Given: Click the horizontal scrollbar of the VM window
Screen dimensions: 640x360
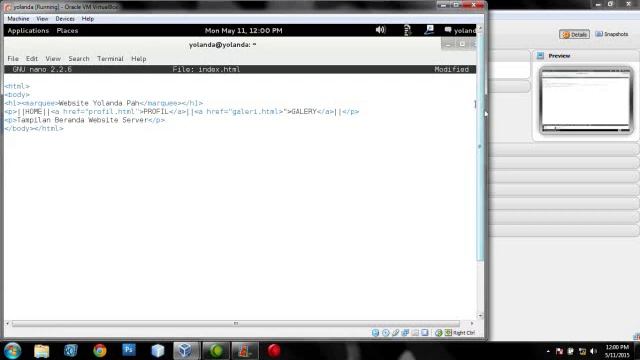Looking at the screenshot, I should click(x=236, y=324).
